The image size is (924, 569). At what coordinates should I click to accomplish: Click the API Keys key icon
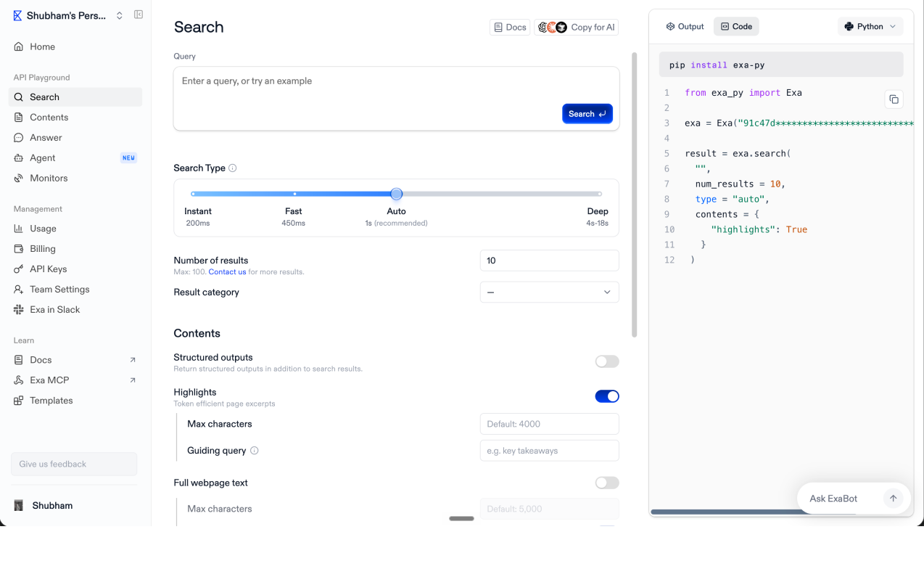(19, 269)
